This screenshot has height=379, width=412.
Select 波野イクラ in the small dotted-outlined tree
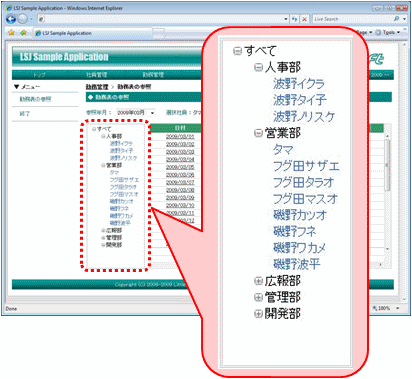[121, 143]
